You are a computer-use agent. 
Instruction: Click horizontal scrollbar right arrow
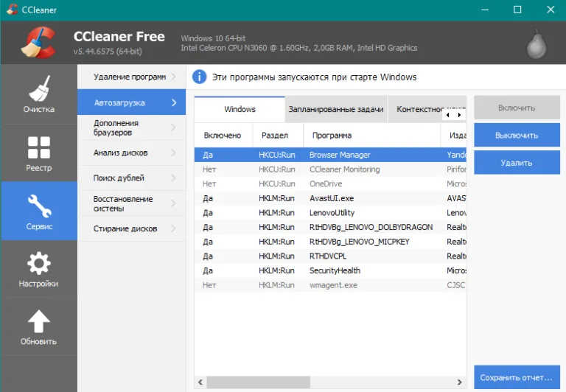pos(460,382)
